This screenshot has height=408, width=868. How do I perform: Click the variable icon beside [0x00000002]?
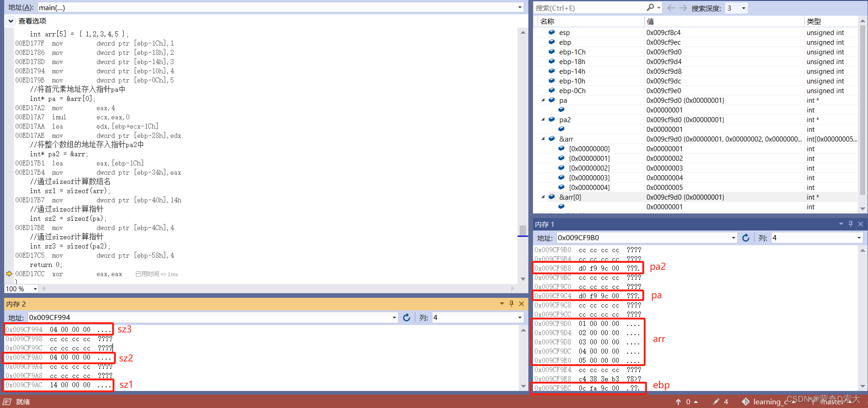point(561,168)
